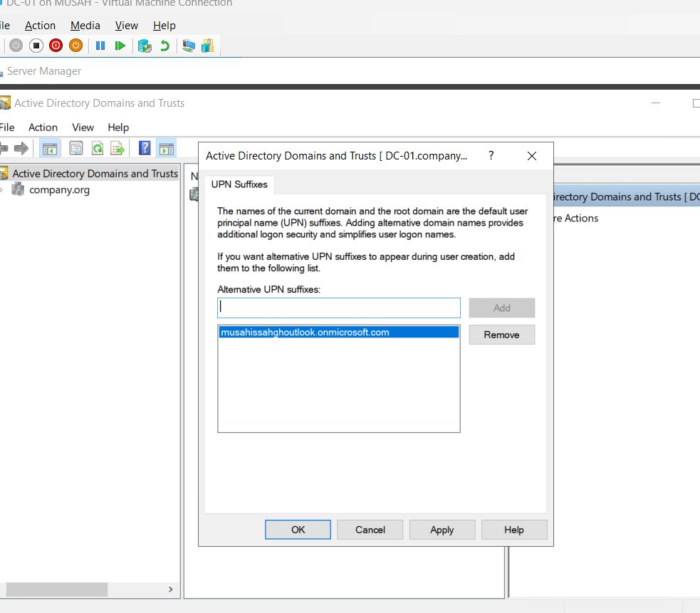Viewport: 700px width, 613px height.
Task: Click the Help button in dialog
Action: point(514,530)
